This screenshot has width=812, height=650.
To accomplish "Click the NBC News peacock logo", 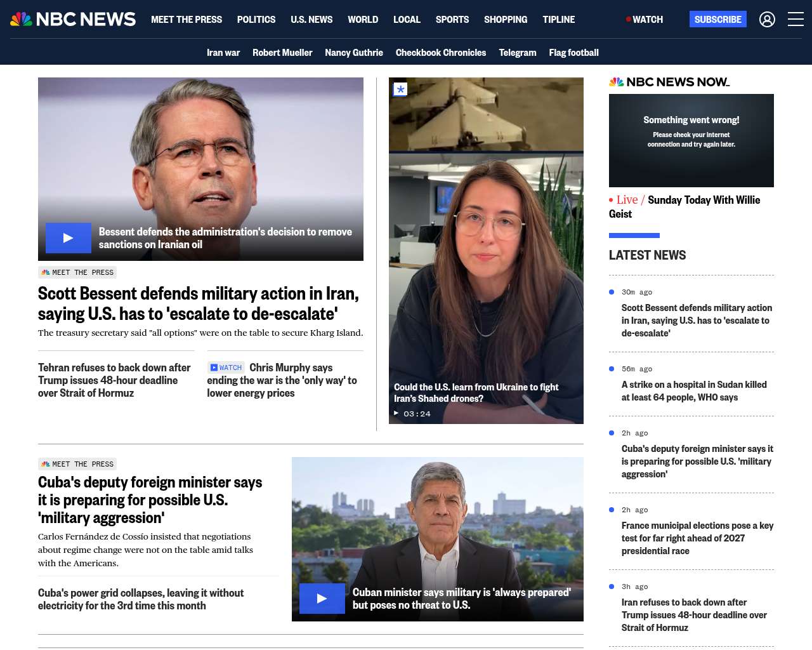I will (73, 19).
